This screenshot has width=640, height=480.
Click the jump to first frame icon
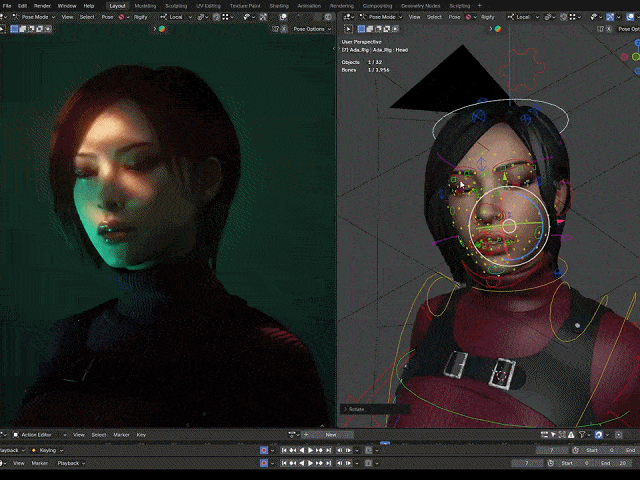[284, 451]
